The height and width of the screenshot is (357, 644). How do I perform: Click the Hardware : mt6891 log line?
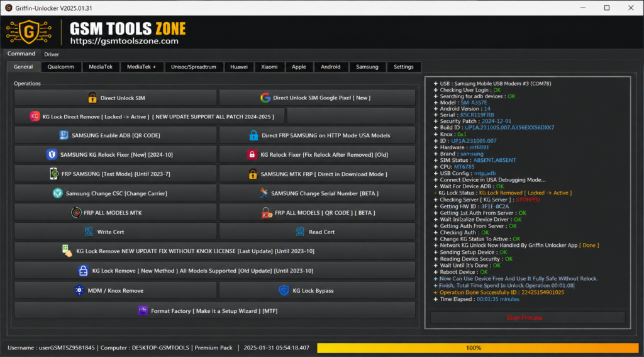[x=461, y=147]
